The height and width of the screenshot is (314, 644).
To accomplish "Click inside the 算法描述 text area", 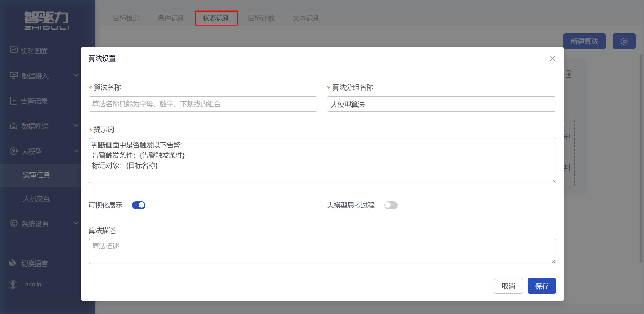I will pyautogui.click(x=322, y=251).
